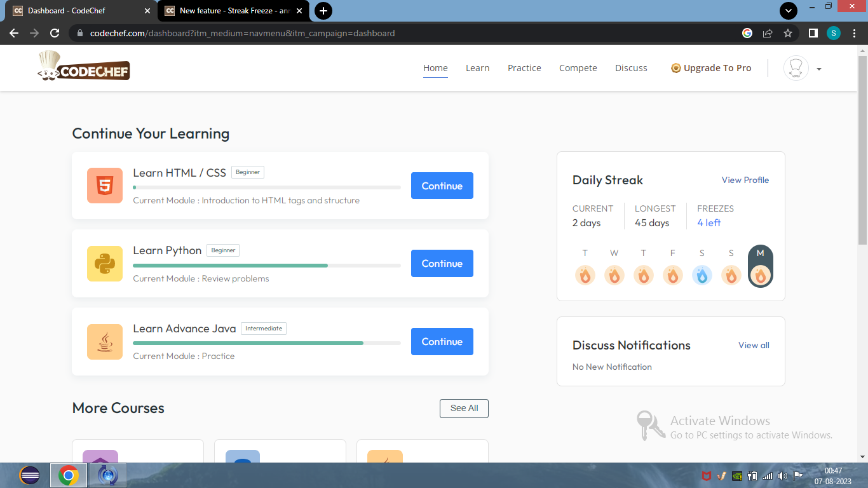
Task: Click the address bar URL
Action: (243, 33)
